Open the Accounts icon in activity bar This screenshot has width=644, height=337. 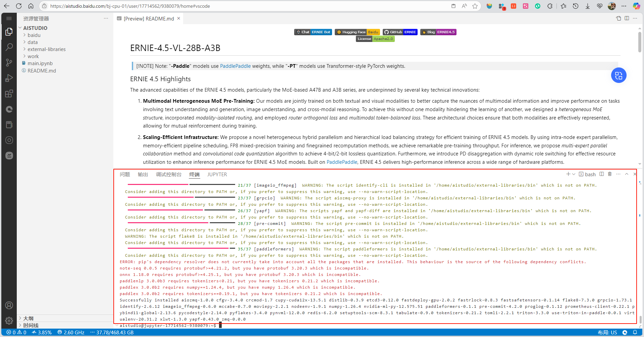(9, 305)
